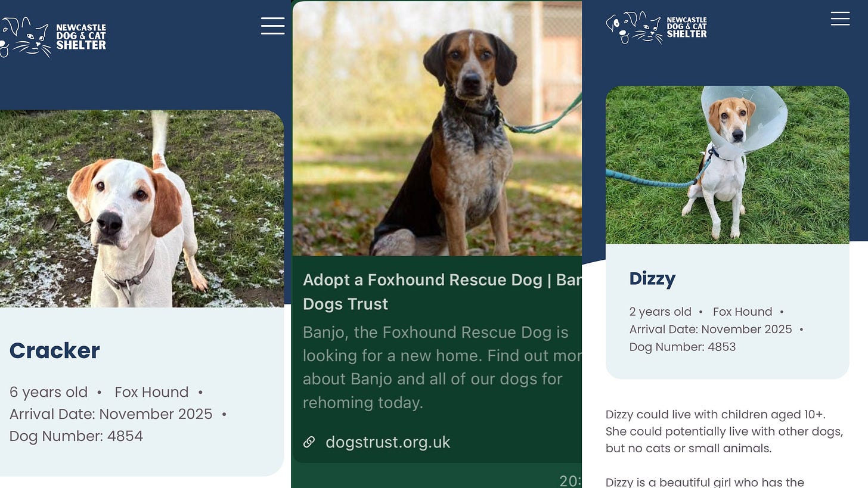Image resolution: width=868 pixels, height=488 pixels.
Task: Click the '6 years old' age label
Action: (48, 392)
